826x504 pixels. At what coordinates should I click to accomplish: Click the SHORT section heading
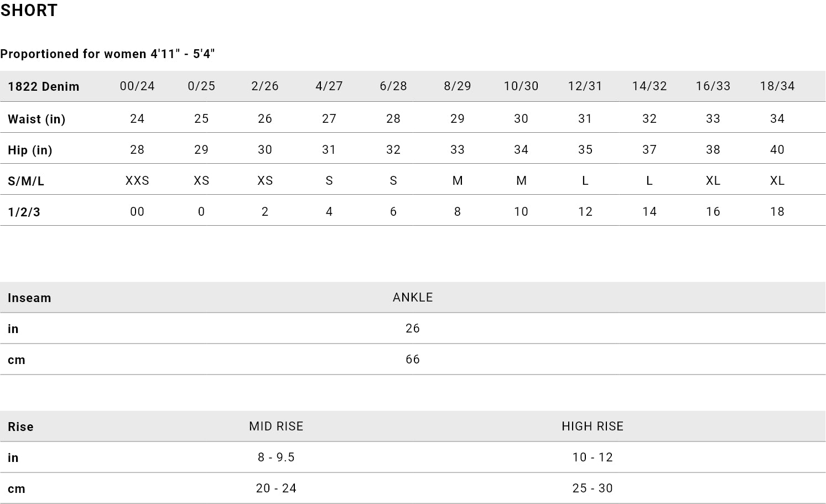tap(29, 11)
